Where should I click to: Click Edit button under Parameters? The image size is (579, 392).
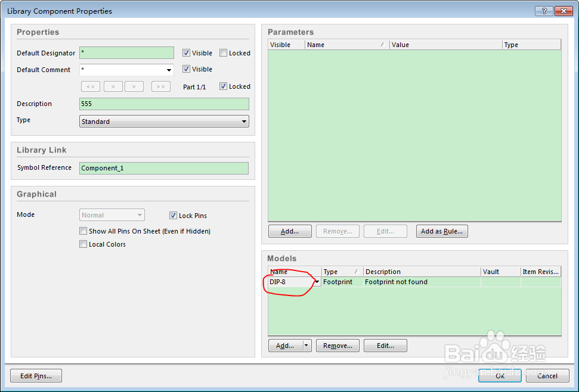(385, 231)
